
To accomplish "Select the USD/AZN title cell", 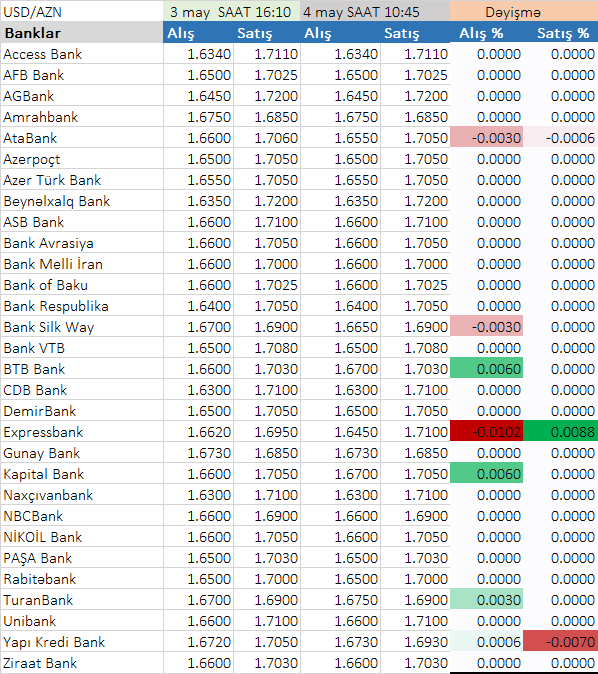I will [82, 12].
